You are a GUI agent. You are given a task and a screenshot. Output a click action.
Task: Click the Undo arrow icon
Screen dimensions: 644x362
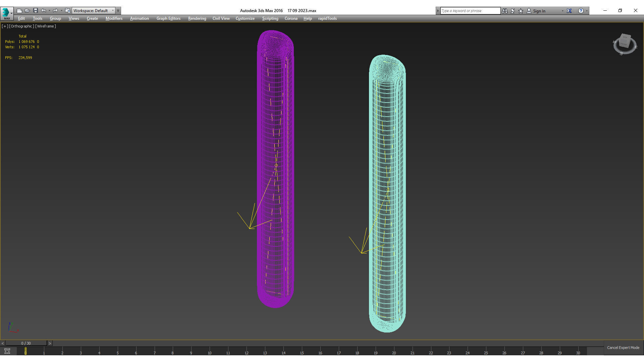point(44,11)
